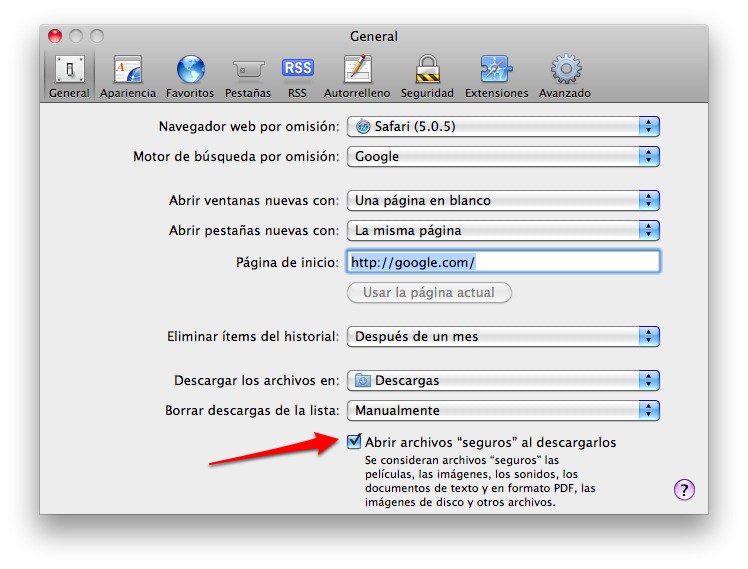Open the General preferences pane icon
The height and width of the screenshot is (569, 748).
(x=70, y=70)
